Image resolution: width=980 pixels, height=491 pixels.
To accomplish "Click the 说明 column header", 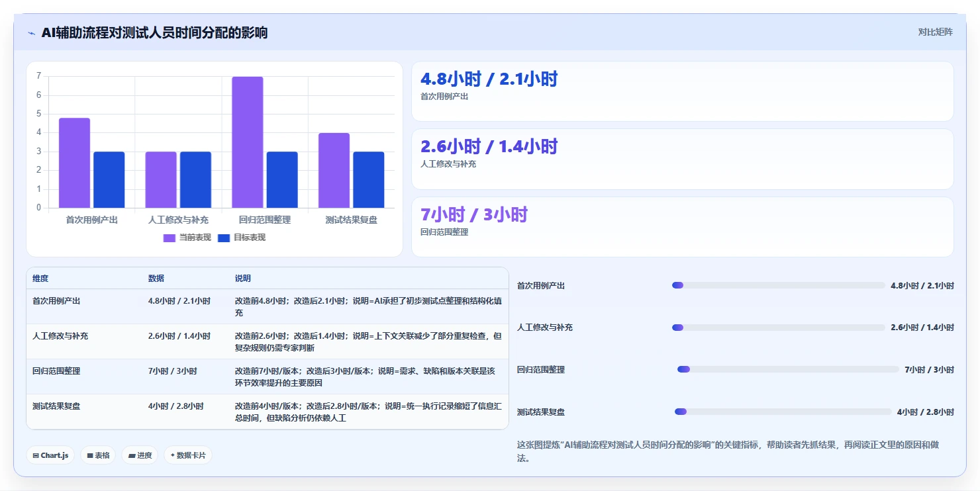I will pyautogui.click(x=243, y=279).
